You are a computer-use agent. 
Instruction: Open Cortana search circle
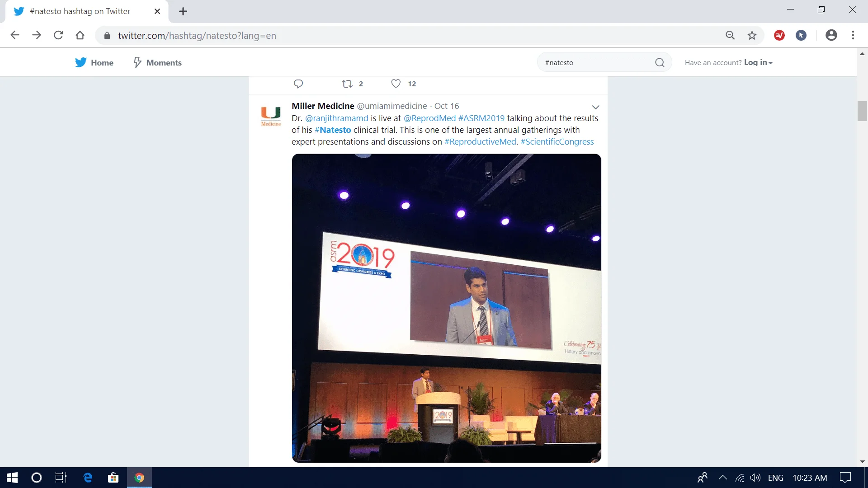[x=37, y=478]
